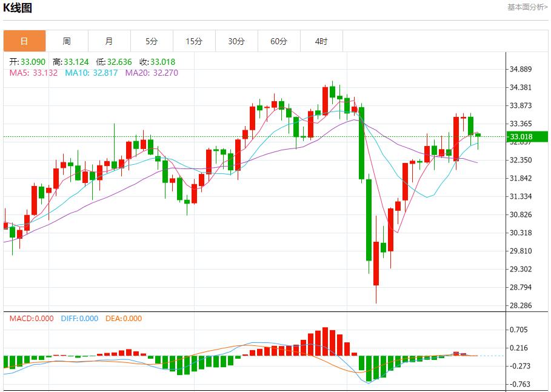551x392 pixels.
Task: Select the 15分 interval tab
Action: pos(194,41)
